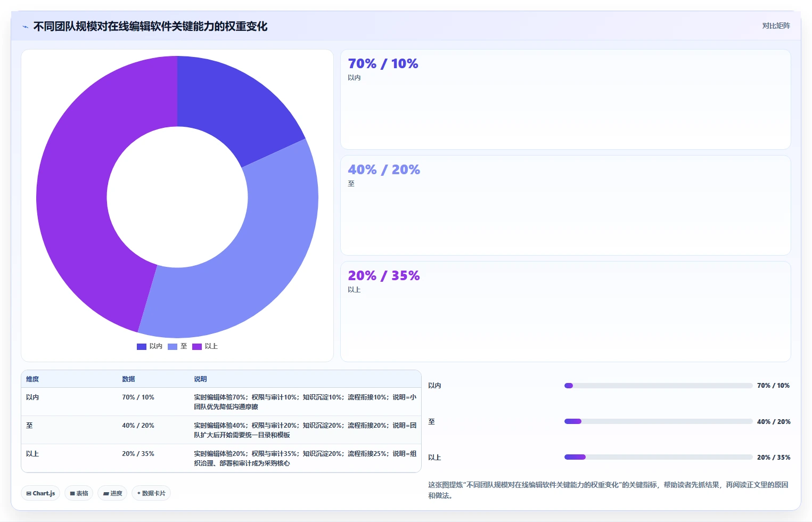Click the 数据卡片 tag

[x=151, y=493]
